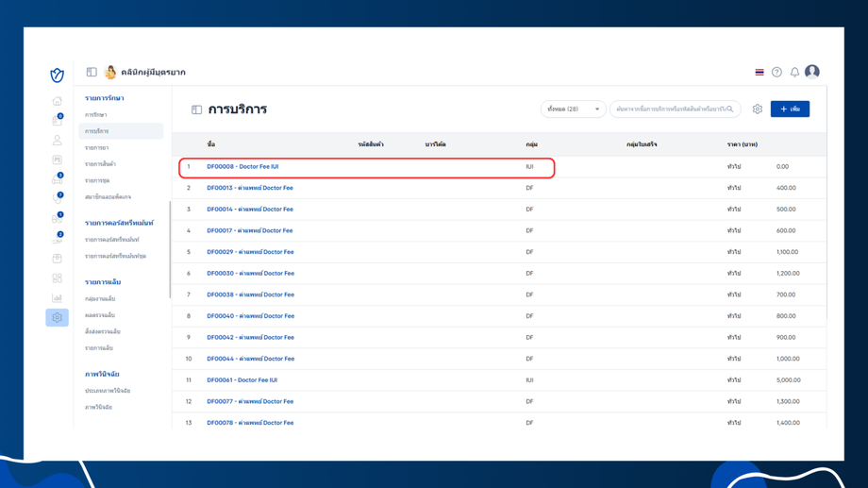Open table settings gear next to the add button
This screenshot has height=488, width=868.
point(758,109)
